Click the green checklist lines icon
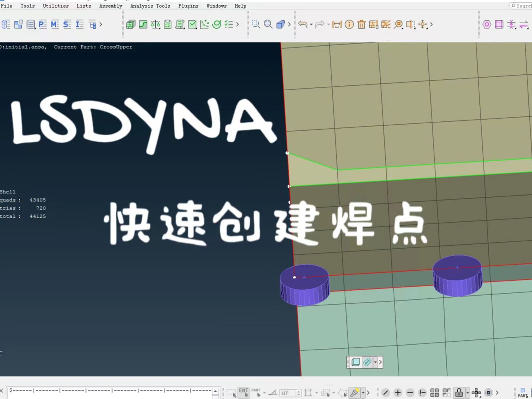The image size is (532, 399). (229, 25)
